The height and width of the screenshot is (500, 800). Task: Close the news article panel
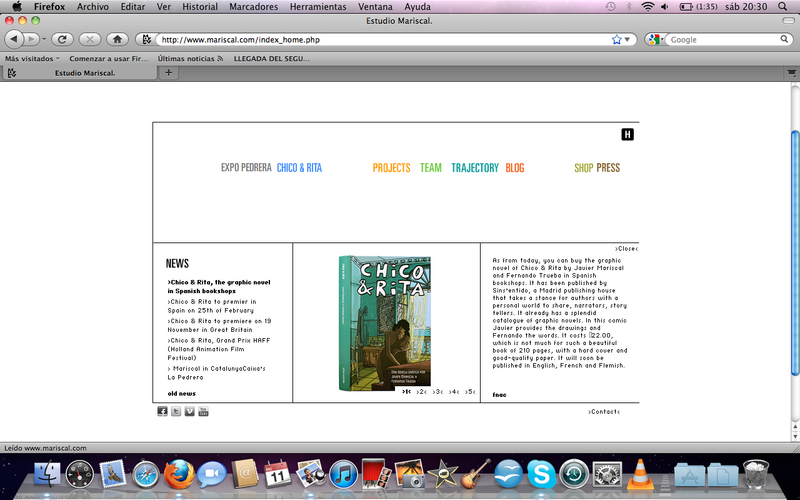pyautogui.click(x=626, y=248)
